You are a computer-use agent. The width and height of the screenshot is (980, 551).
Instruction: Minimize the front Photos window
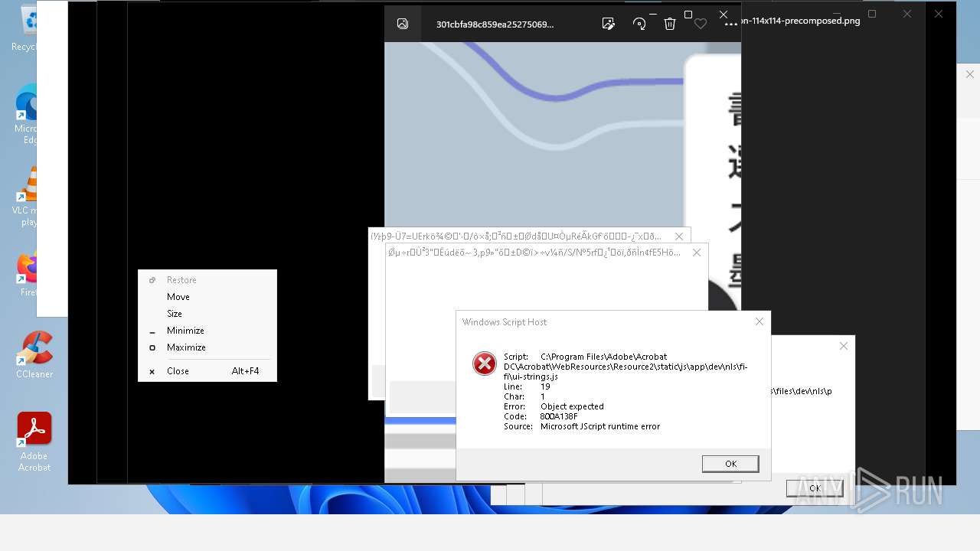coord(653,14)
